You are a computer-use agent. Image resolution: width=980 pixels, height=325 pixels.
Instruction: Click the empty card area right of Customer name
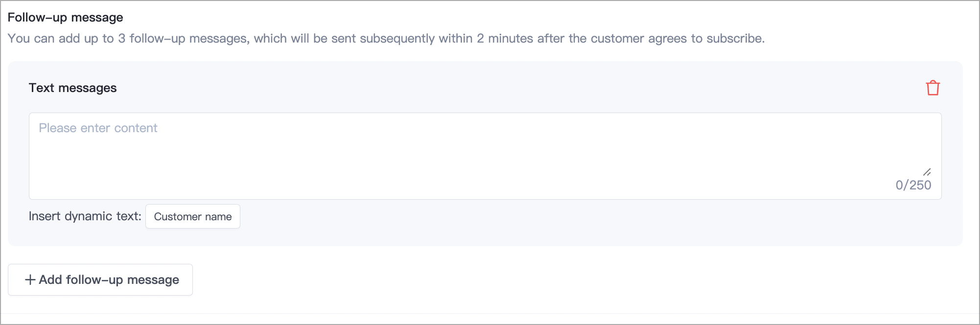[587, 218]
